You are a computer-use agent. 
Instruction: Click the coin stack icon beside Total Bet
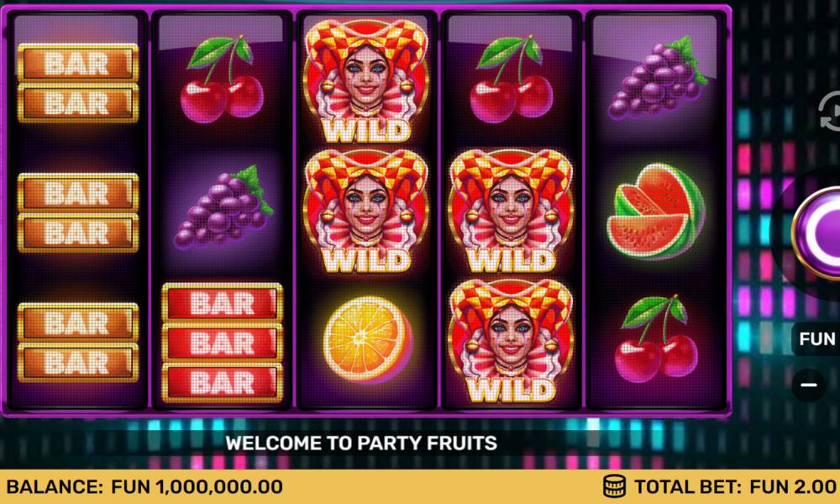coord(615,486)
